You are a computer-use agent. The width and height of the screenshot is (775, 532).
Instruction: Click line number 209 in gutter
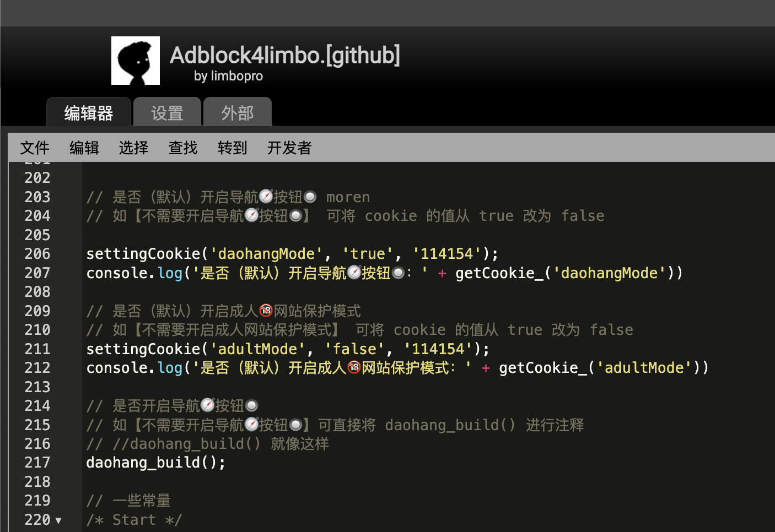pos(37,311)
